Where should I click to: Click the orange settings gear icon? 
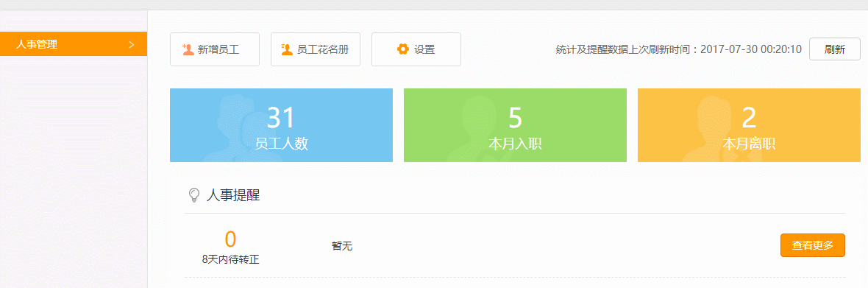pos(403,49)
